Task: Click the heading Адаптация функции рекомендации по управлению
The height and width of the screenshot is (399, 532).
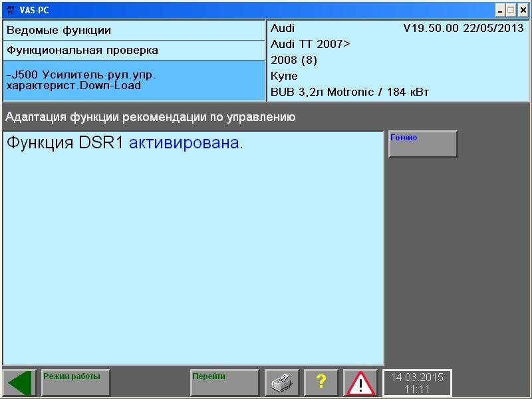Action: click(x=150, y=117)
